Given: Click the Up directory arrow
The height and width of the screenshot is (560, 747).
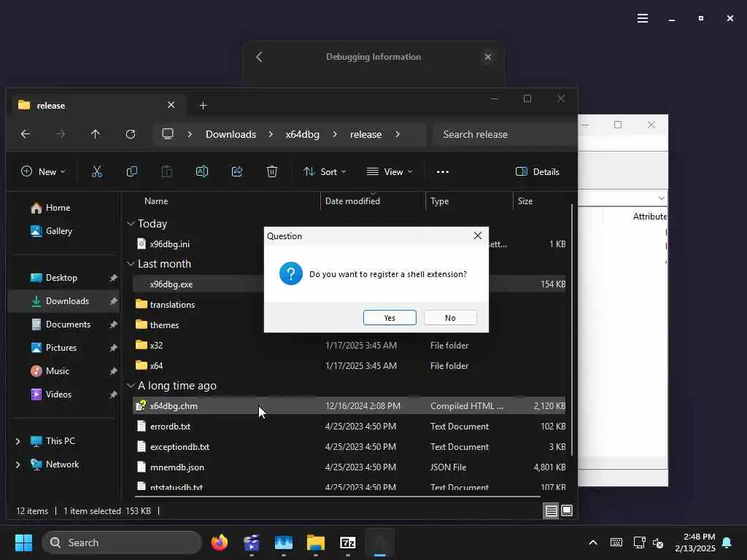Looking at the screenshot, I should [96, 134].
